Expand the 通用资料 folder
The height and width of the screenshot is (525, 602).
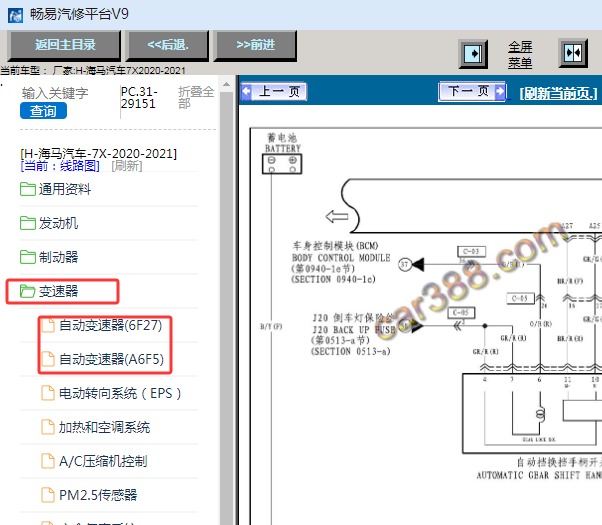point(64,189)
